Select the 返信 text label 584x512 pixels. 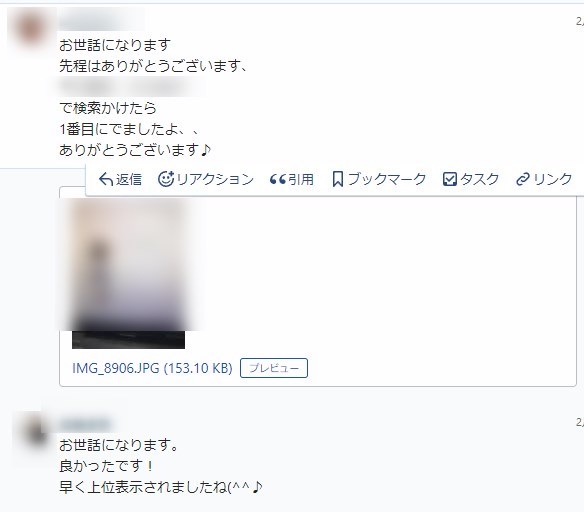point(129,179)
